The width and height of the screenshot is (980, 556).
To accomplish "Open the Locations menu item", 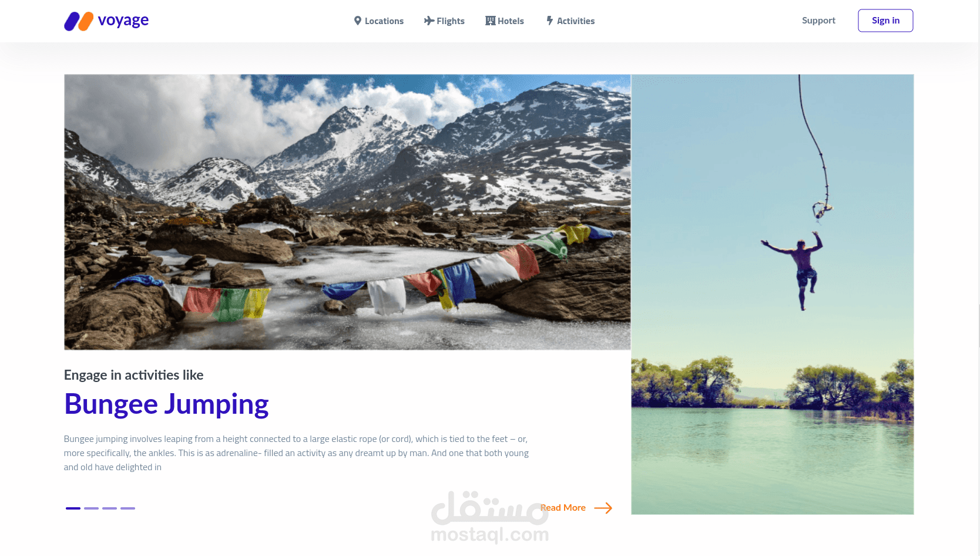I will 378,21.
